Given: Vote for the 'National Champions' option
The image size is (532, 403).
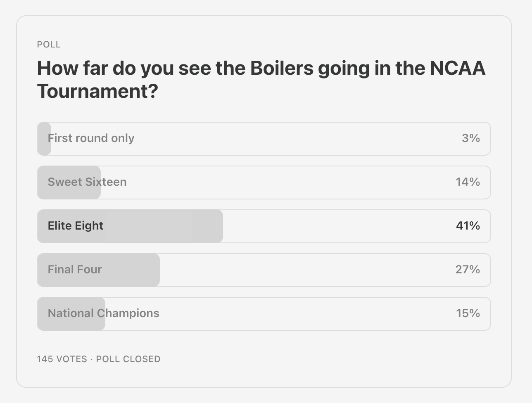Looking at the screenshot, I should coord(103,313).
